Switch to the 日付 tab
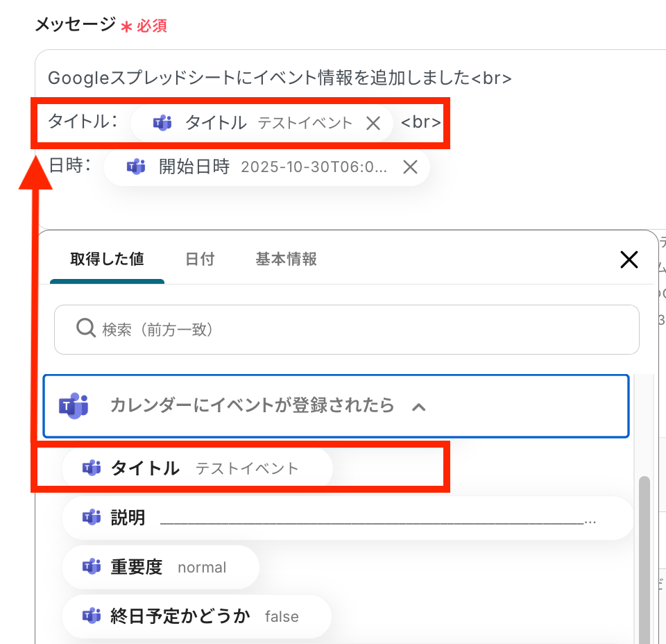666x644 pixels. pyautogui.click(x=200, y=260)
